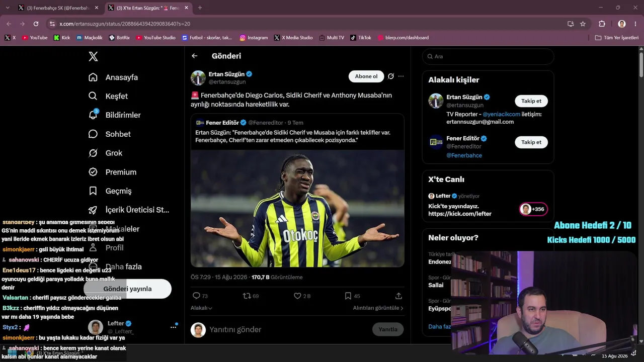This screenshot has width=644, height=362.
Task: Open the YouTube Studio bookmark
Action: tap(155, 38)
